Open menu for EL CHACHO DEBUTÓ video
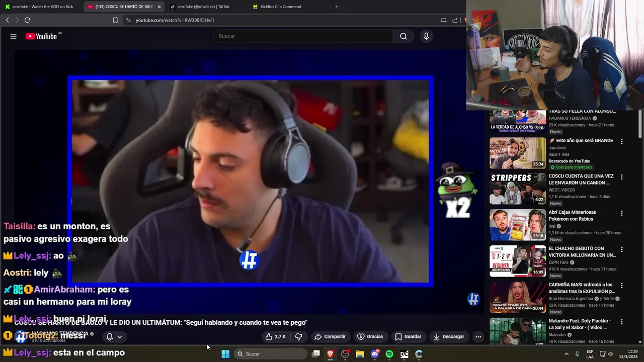The image size is (644, 362). click(622, 249)
